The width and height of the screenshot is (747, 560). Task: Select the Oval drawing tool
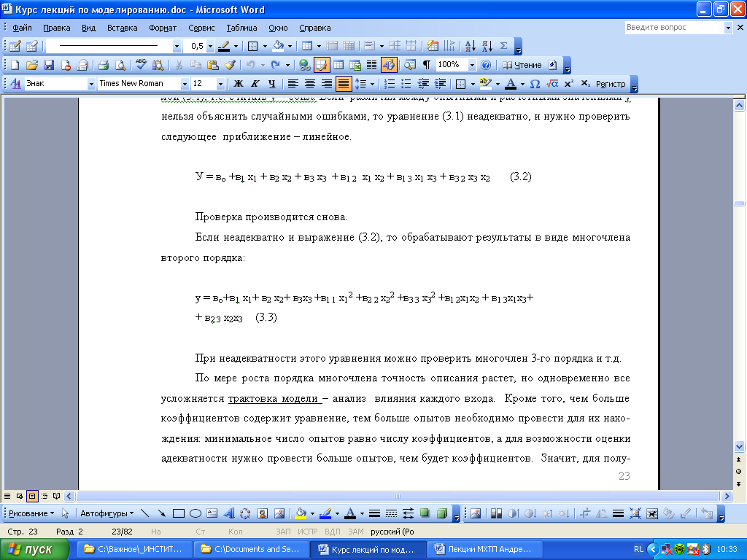[196, 513]
